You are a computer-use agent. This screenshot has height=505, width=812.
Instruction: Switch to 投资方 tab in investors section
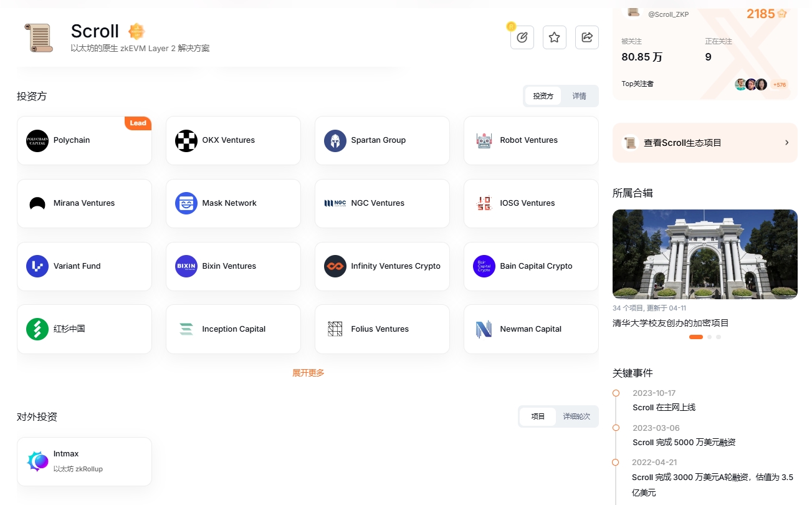point(543,96)
